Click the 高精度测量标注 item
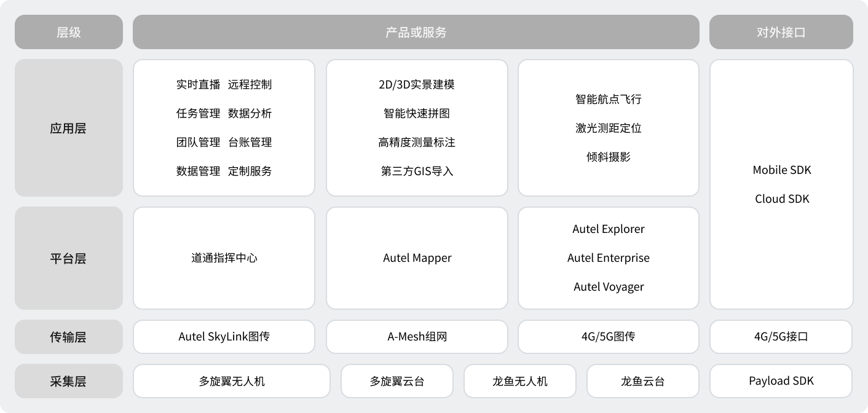 (417, 143)
